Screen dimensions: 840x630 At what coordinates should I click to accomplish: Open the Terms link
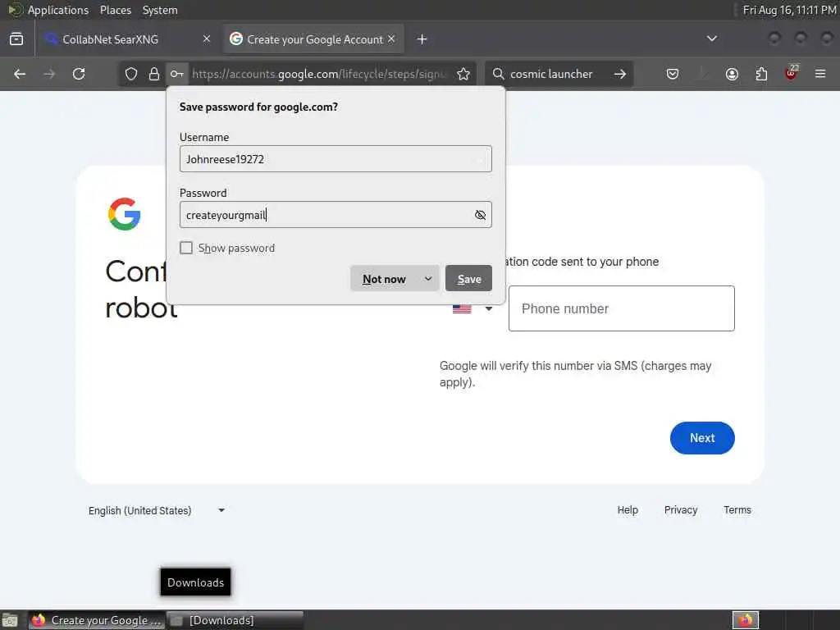click(x=737, y=510)
